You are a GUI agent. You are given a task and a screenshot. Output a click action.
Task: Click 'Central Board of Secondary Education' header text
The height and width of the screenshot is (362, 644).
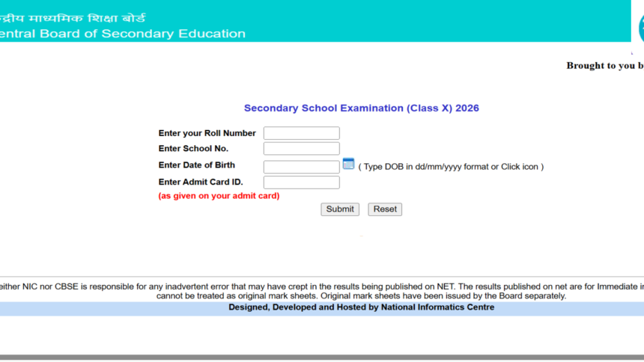tap(123, 34)
